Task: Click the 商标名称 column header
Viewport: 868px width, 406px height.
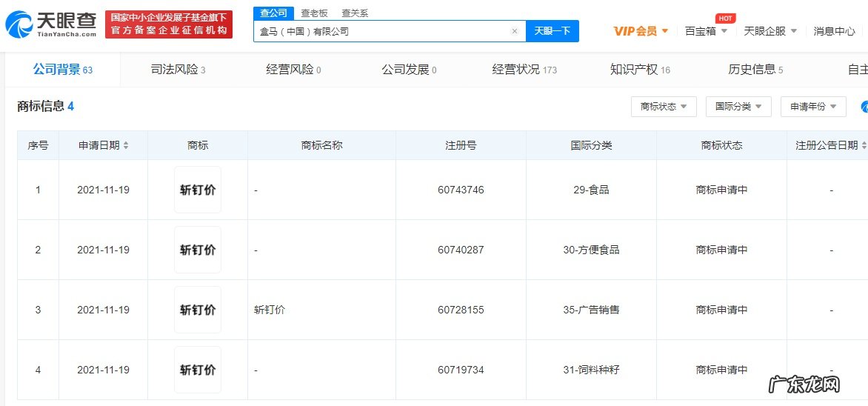Action: click(x=321, y=146)
